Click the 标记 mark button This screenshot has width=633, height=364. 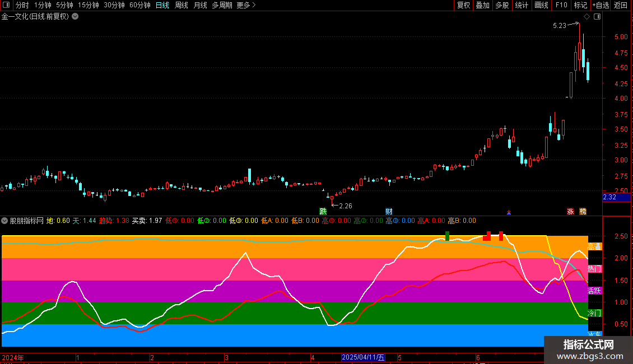point(580,5)
